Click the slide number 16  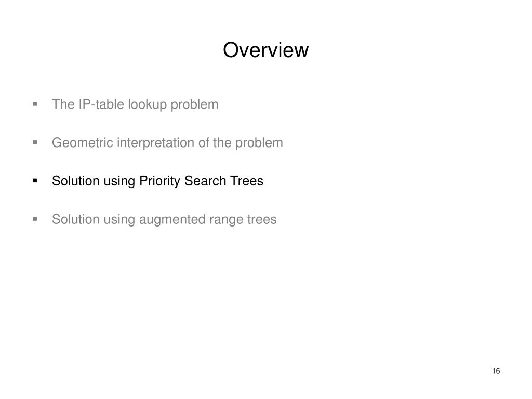496,371
